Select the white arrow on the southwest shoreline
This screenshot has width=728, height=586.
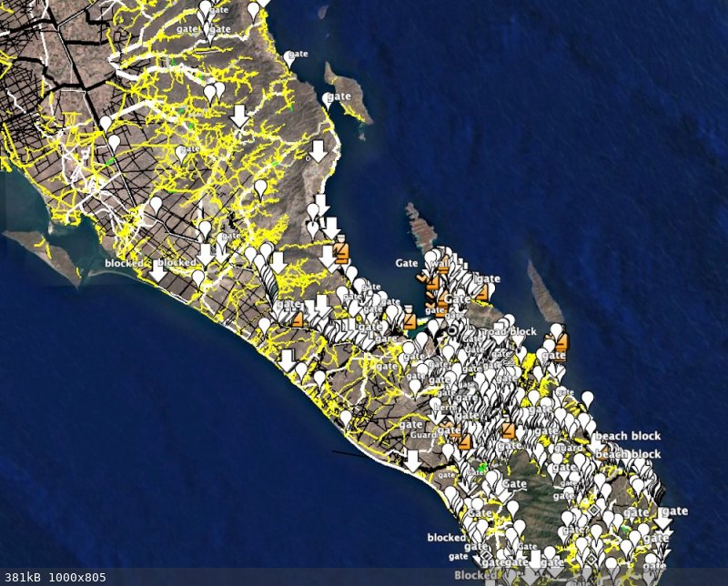point(412,460)
